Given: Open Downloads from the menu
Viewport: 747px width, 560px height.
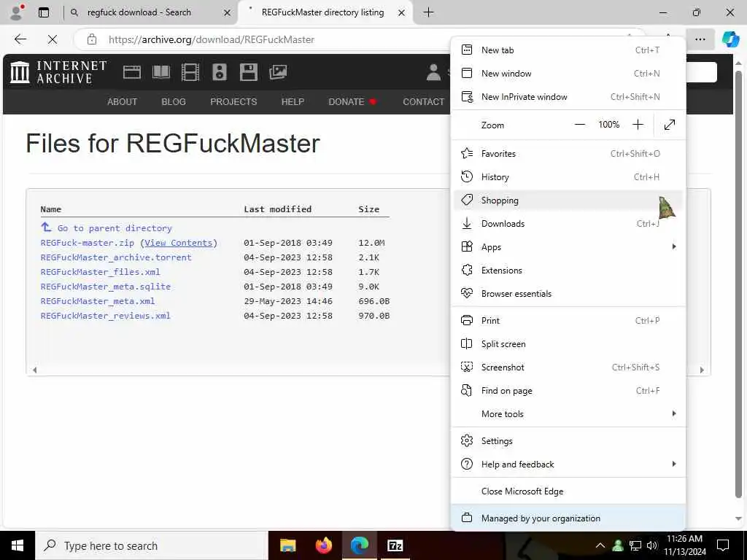Looking at the screenshot, I should tap(568, 223).
